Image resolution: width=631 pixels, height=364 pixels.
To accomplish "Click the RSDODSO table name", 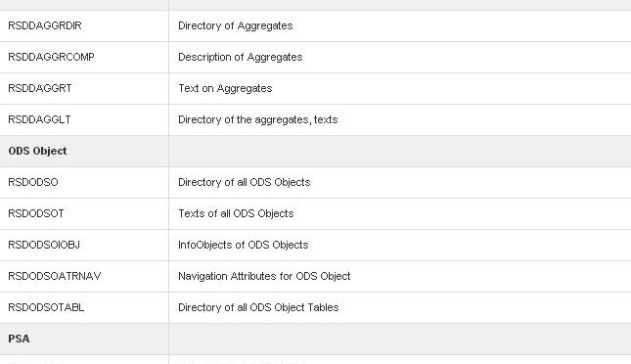I will 33,182.
